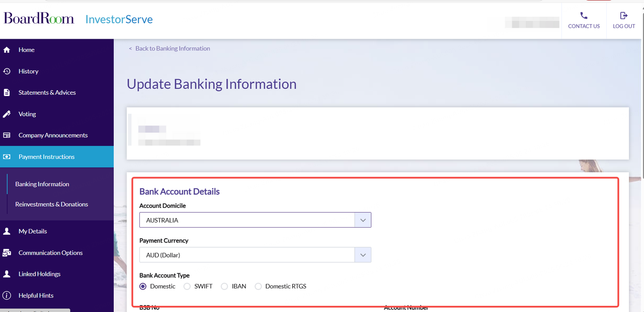The height and width of the screenshot is (312, 644).
Task: Open Communication Options menu item
Action: click(x=57, y=253)
